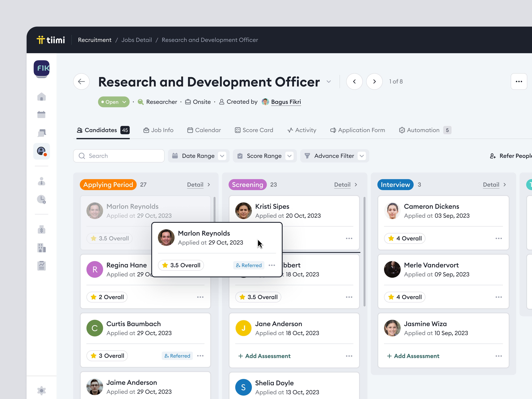Open the Home icon in sidebar

(41, 96)
